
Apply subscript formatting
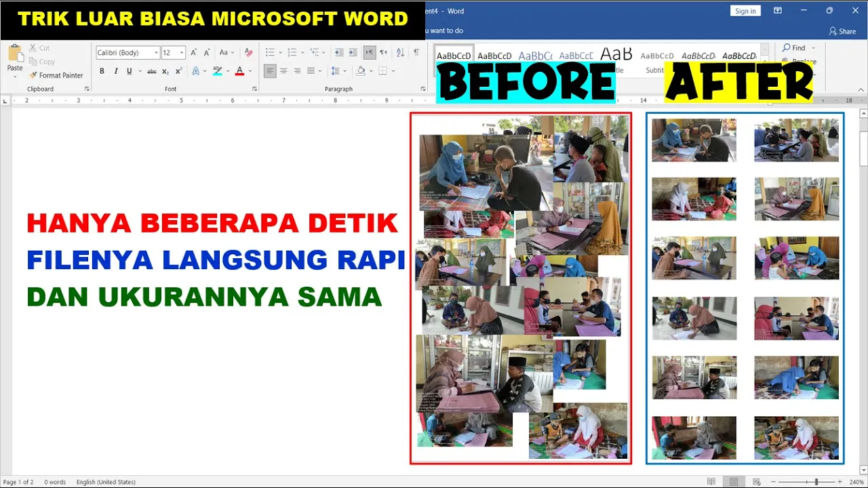tap(165, 71)
